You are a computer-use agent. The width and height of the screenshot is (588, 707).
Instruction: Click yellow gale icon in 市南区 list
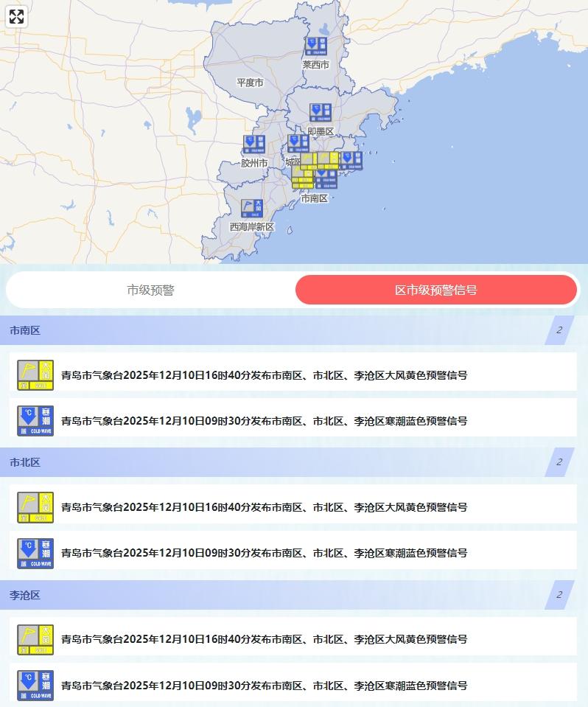[x=35, y=375]
